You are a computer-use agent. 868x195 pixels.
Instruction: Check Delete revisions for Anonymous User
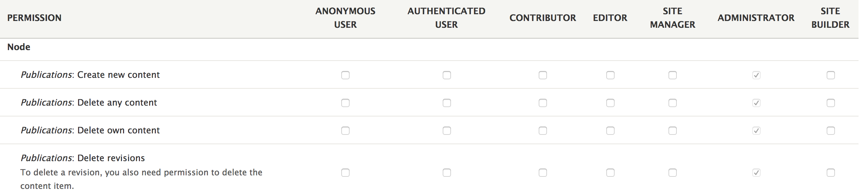[345, 173]
